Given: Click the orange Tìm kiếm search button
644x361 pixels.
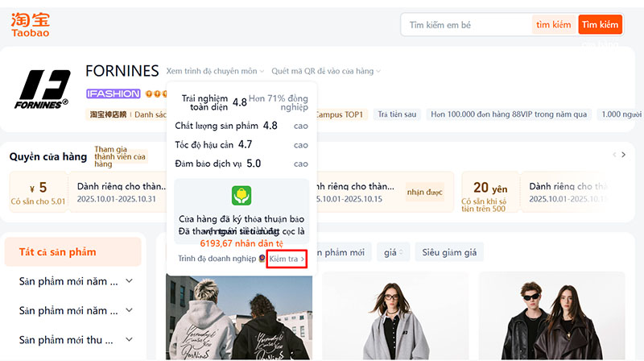Looking at the screenshot, I should [600, 25].
